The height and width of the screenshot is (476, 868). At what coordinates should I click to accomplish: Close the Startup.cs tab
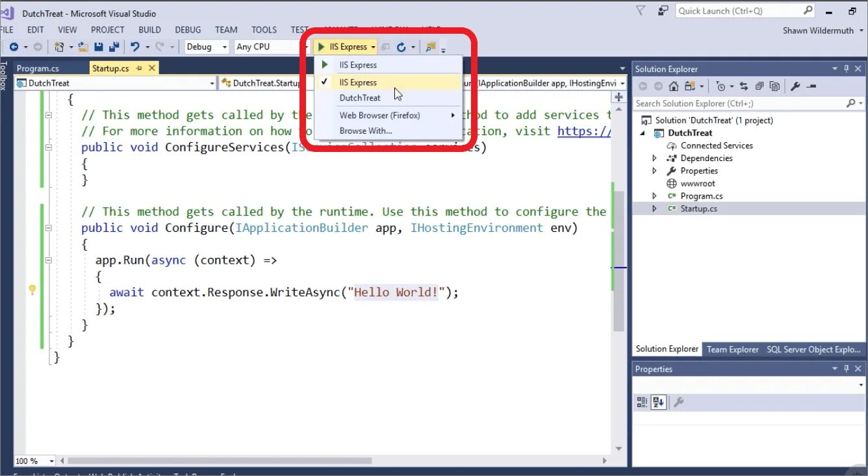pos(152,68)
